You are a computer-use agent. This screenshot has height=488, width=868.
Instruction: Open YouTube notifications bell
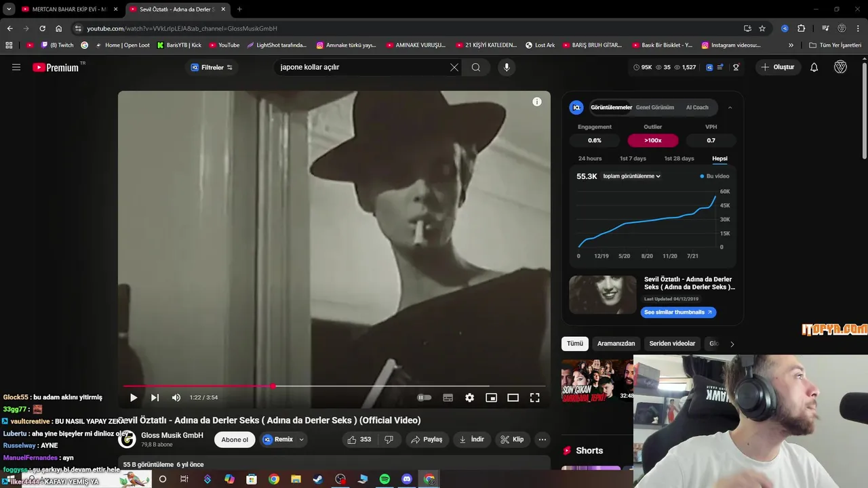[x=814, y=67]
